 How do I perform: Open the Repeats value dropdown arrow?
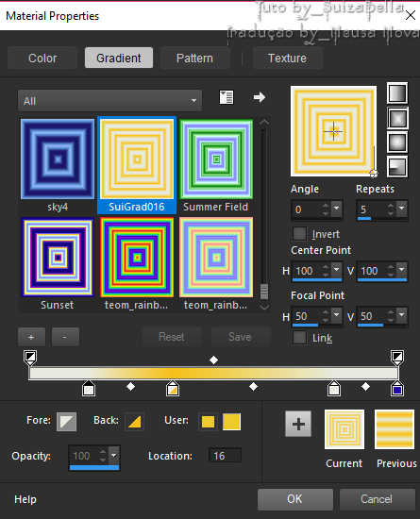click(x=402, y=209)
